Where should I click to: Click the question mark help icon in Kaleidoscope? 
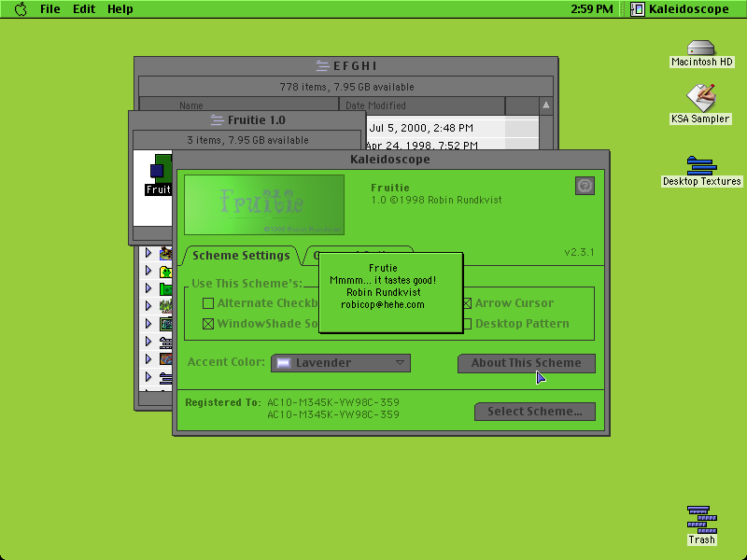click(585, 186)
